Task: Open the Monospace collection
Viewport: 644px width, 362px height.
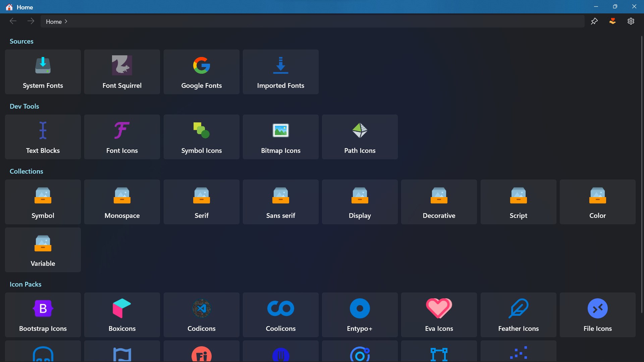Action: 122,202
